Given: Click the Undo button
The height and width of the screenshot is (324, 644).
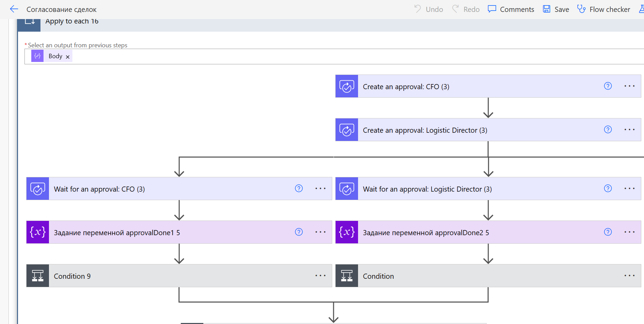Looking at the screenshot, I should (x=429, y=9).
